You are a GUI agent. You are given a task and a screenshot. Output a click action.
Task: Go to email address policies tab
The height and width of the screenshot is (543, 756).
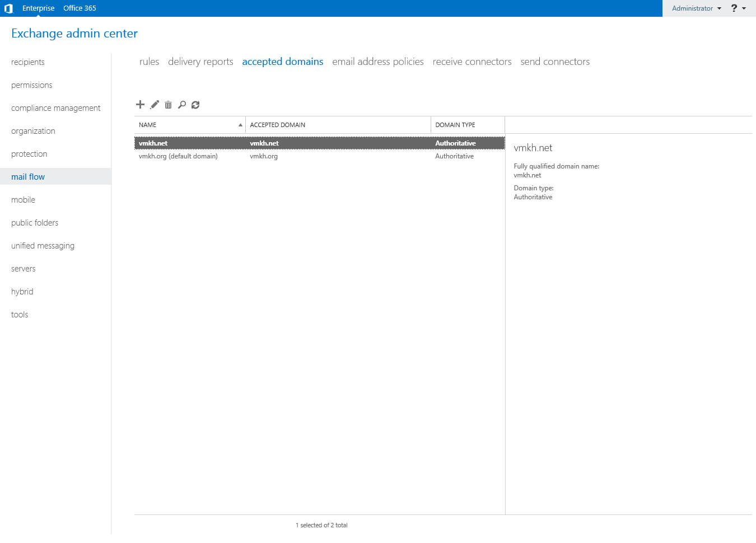pos(378,62)
